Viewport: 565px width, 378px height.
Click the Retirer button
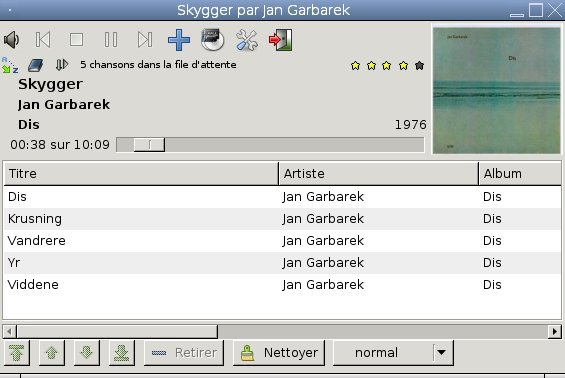click(184, 353)
